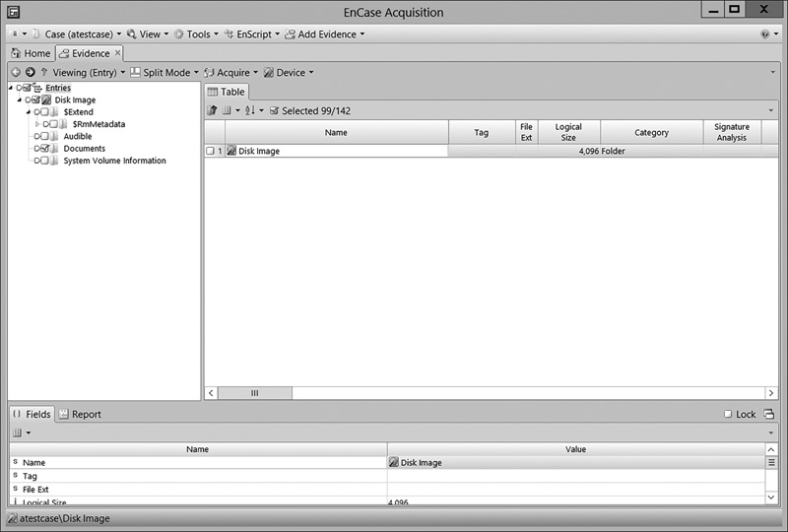Switch to the Report tab
Image resolution: width=788 pixels, height=532 pixels.
[x=80, y=415]
